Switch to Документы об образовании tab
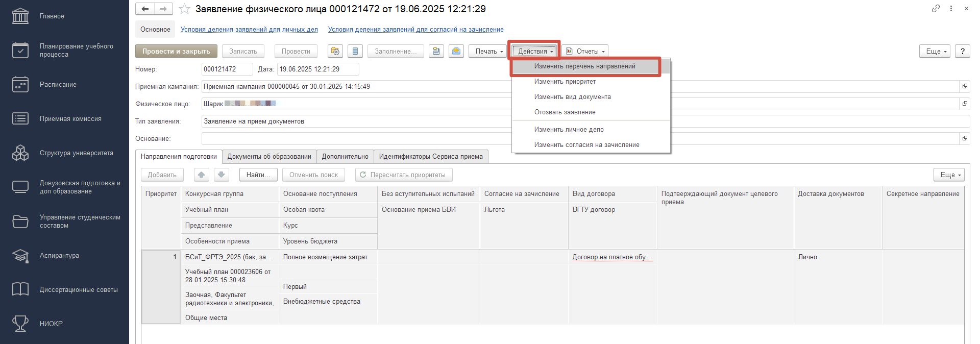 (x=269, y=157)
